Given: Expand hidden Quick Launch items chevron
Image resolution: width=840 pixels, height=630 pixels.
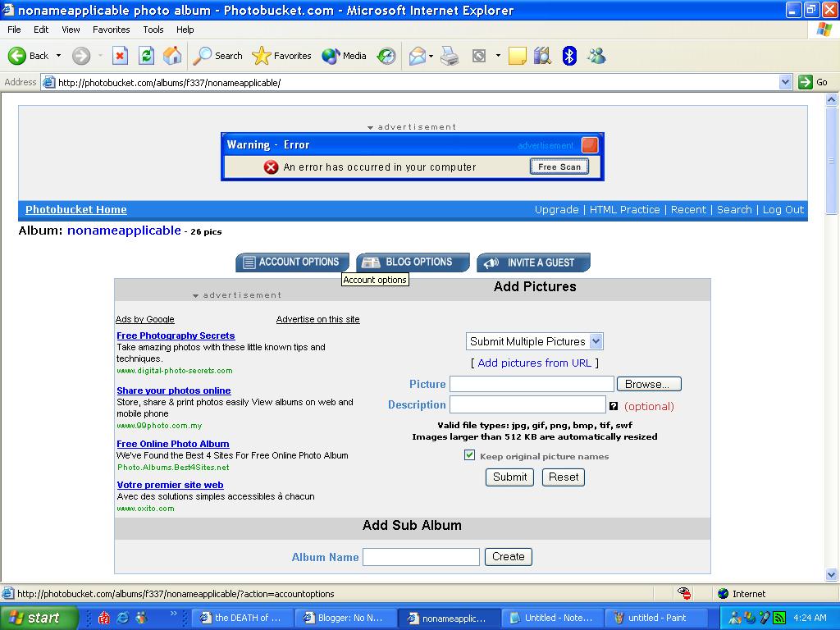Looking at the screenshot, I should (174, 614).
